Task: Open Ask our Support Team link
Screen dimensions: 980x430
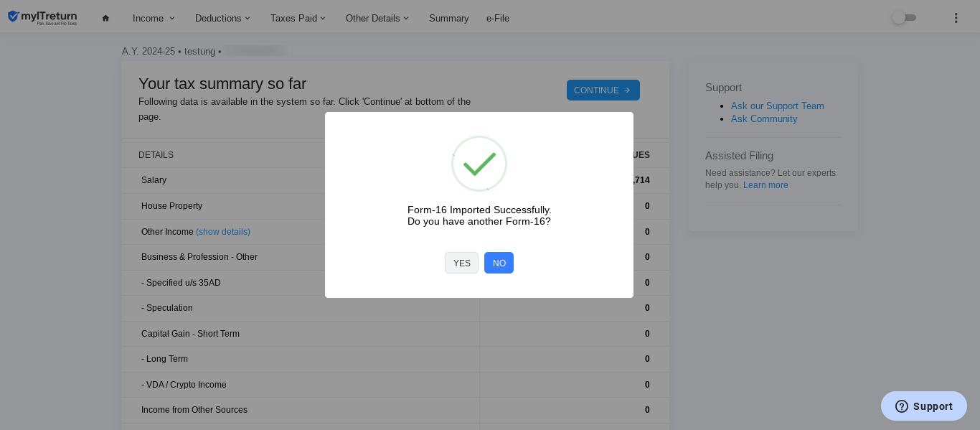Action: [x=777, y=106]
